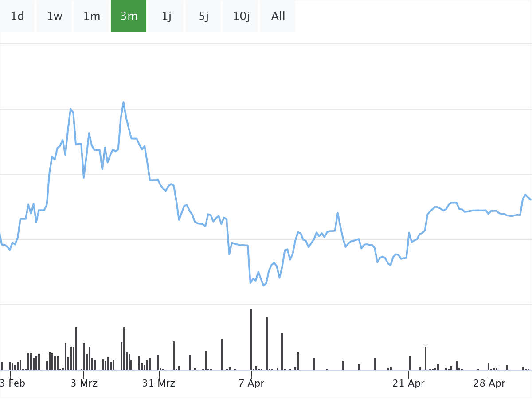Select the 21 Apr axis label
Image resolution: width=532 pixels, height=399 pixels.
(408, 383)
